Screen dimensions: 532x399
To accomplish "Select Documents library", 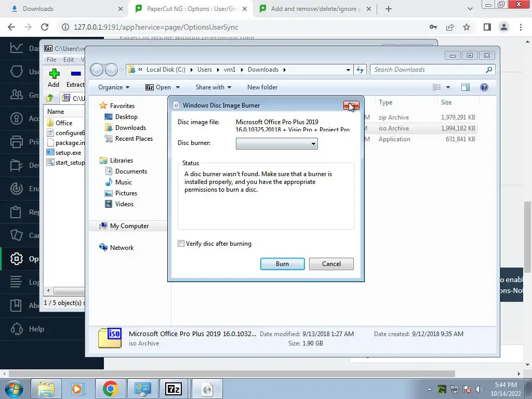I will tap(131, 171).
